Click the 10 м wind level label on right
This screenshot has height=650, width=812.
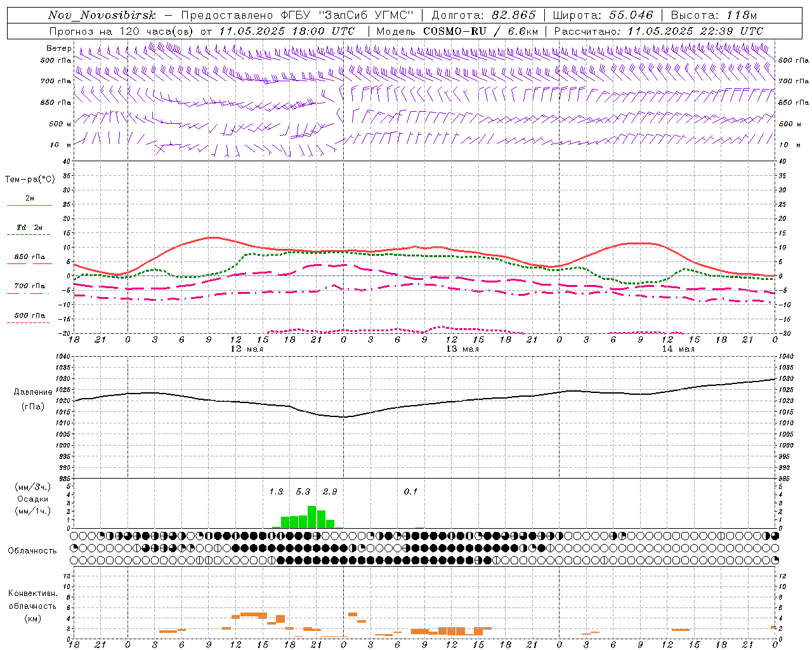click(790, 145)
